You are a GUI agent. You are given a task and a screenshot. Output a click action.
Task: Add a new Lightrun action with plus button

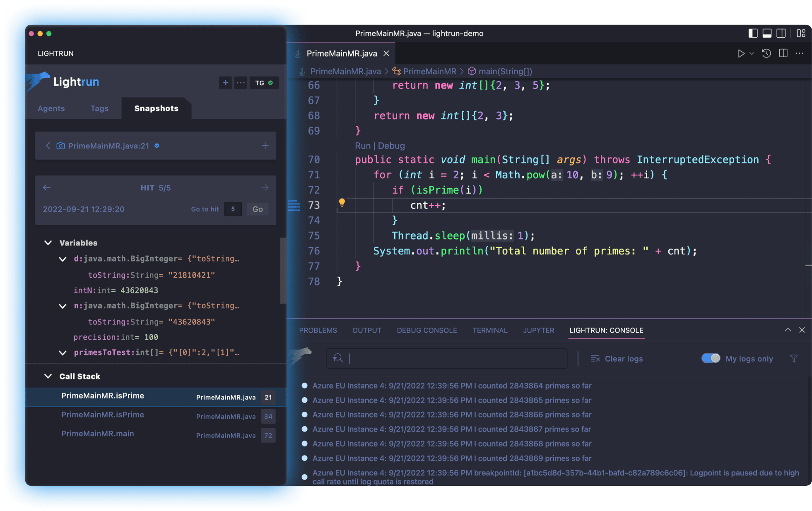pos(225,83)
